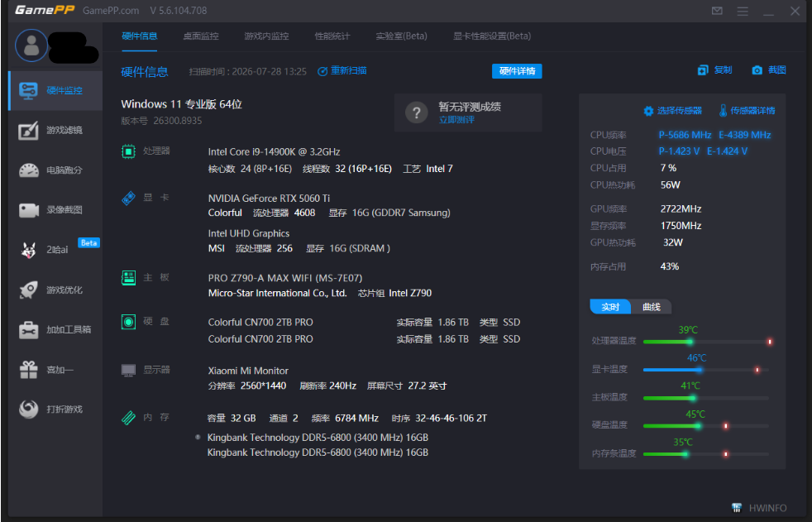Click the GamePP.com website text
812x522 pixels.
coord(111,11)
